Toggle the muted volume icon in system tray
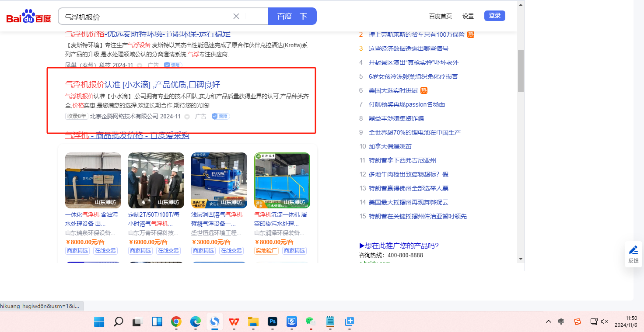The height and width of the screenshot is (332, 644). click(x=605, y=322)
